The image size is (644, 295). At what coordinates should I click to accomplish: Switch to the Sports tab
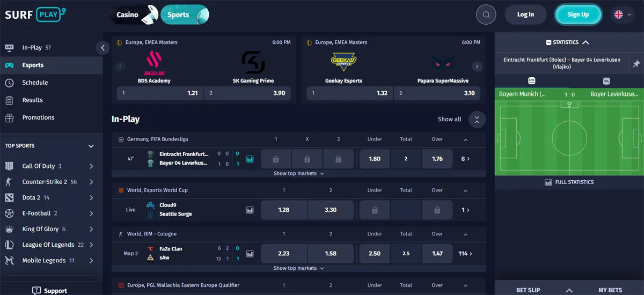[185, 14]
